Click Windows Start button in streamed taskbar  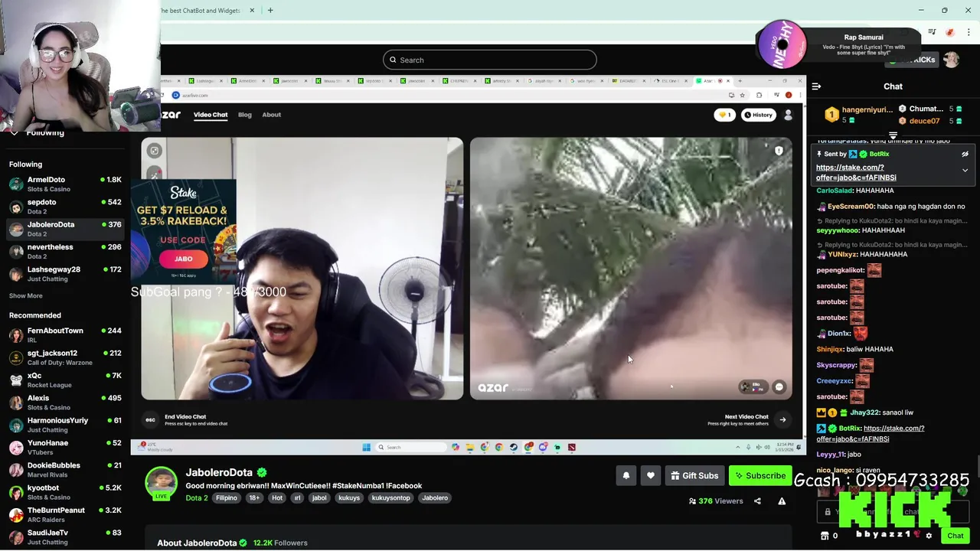pyautogui.click(x=366, y=447)
